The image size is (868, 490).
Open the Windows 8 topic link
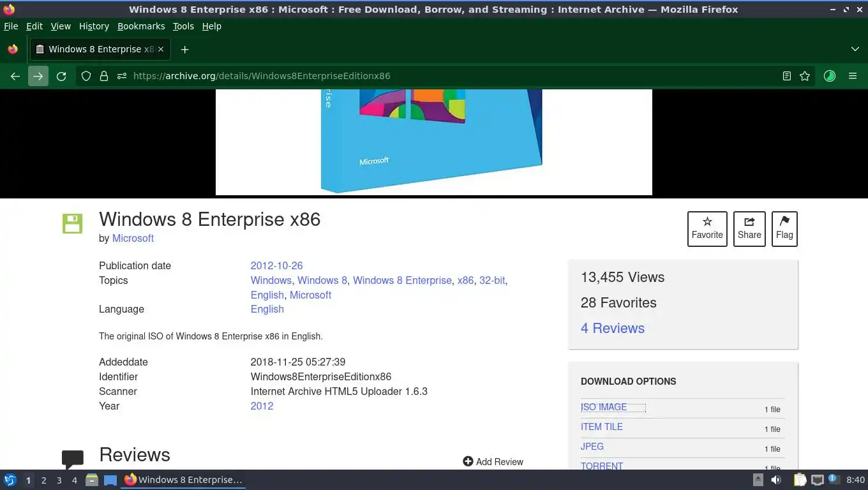(x=322, y=280)
